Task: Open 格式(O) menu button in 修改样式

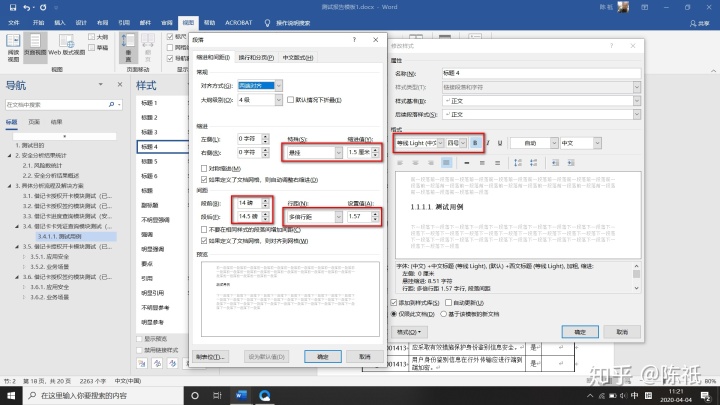Action: [409, 332]
